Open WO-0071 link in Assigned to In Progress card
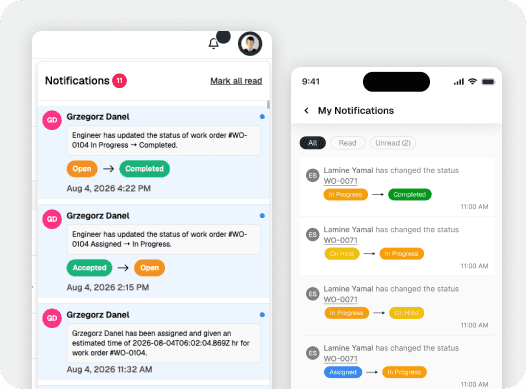The height and width of the screenshot is (389, 526). pos(340,359)
